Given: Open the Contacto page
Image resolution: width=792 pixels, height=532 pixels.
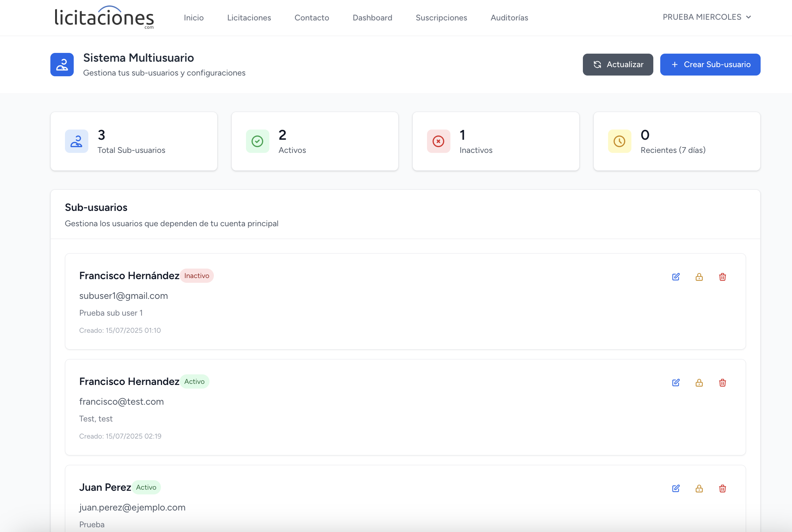Looking at the screenshot, I should click(312, 18).
